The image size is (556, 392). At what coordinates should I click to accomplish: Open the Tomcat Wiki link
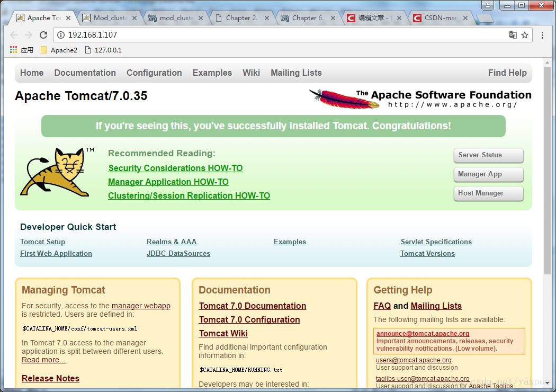[x=223, y=334]
